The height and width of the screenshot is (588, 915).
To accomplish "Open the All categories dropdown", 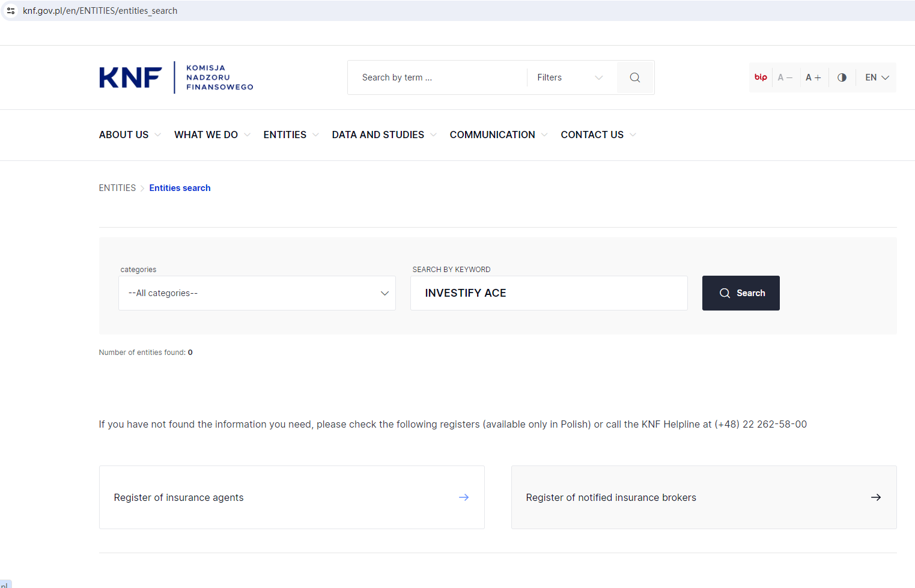I will click(x=257, y=293).
